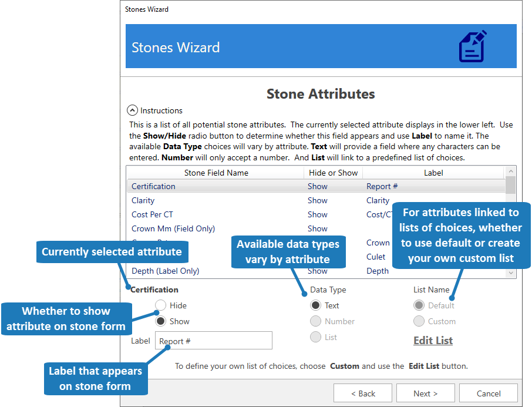Choose the Text data type
The width and height of the screenshot is (532, 407).
pos(316,305)
